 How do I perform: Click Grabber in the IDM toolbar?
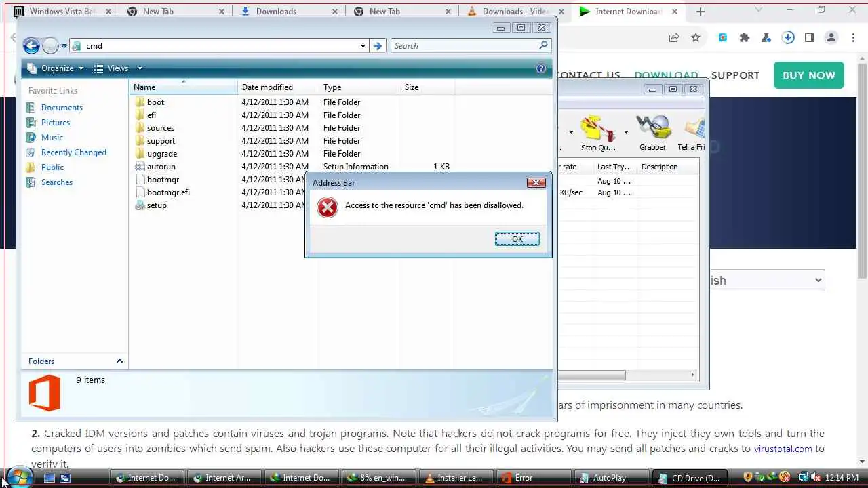pyautogui.click(x=652, y=132)
